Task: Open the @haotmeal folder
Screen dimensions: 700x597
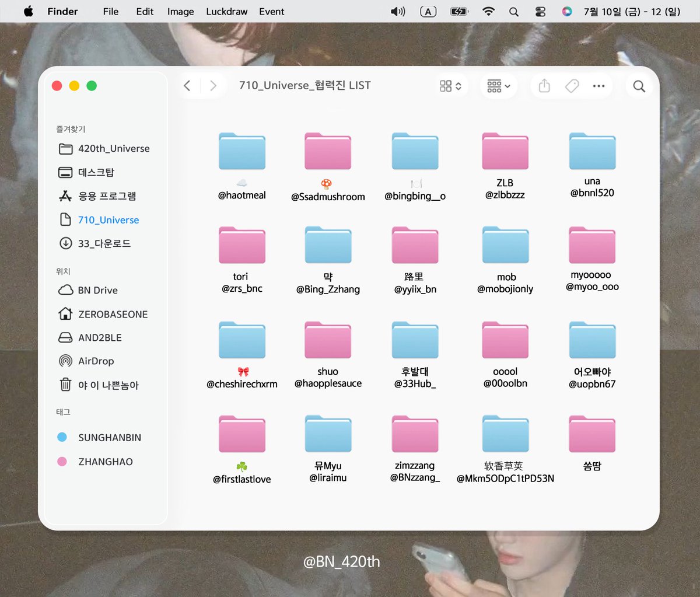Action: (242, 151)
